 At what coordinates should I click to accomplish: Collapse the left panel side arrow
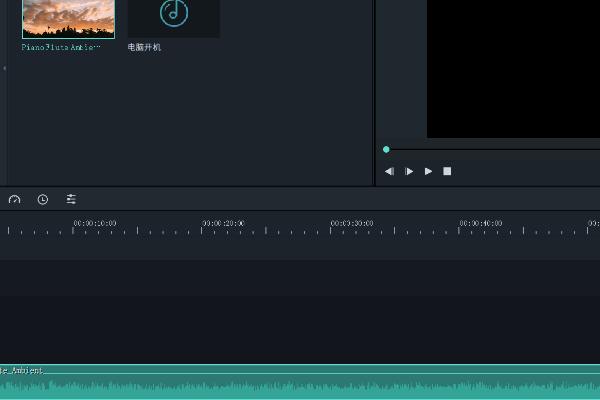(4, 68)
